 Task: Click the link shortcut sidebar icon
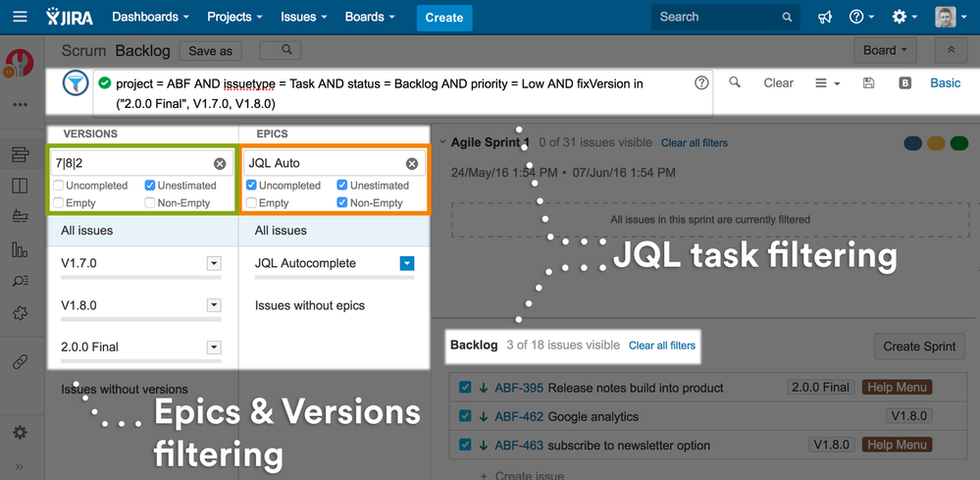coord(20,362)
